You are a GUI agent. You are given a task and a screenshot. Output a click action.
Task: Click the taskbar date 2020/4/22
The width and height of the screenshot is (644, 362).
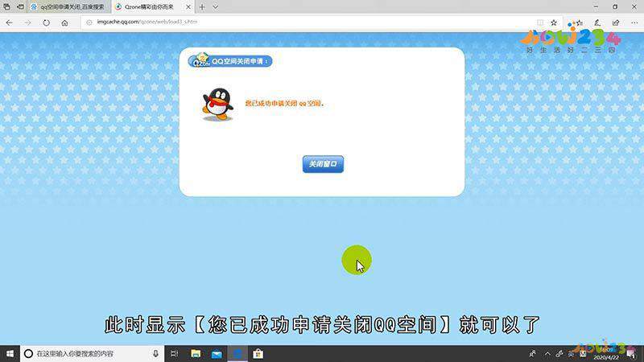606,357
